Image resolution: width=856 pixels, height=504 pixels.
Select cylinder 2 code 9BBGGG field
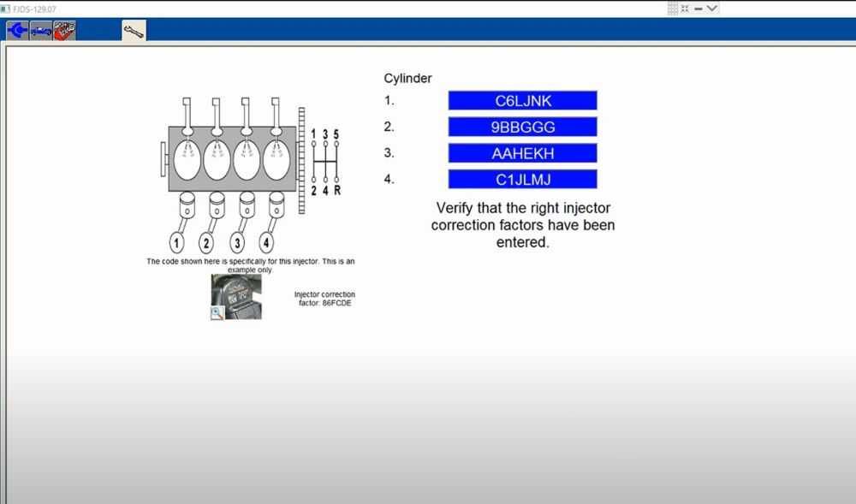pos(522,127)
